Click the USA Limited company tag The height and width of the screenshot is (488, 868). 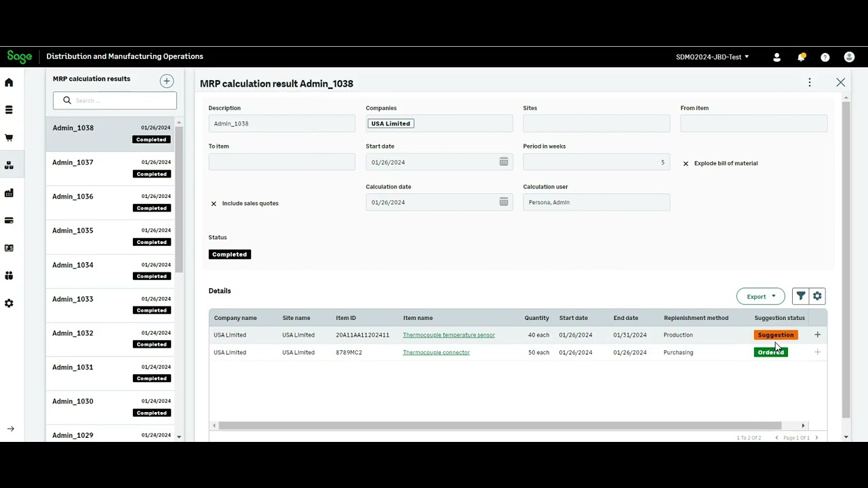click(391, 123)
